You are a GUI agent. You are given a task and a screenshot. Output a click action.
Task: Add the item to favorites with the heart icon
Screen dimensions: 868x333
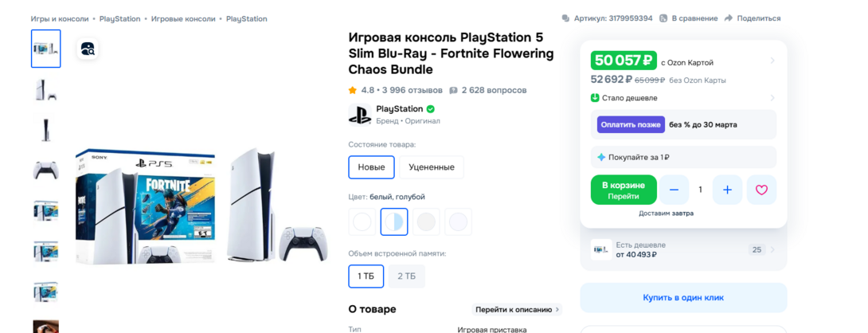pos(761,190)
